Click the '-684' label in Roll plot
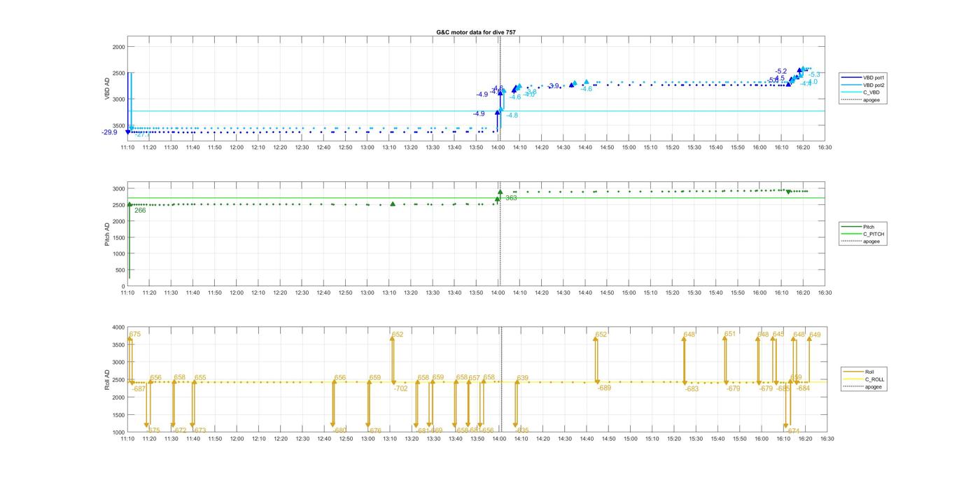 (803, 388)
